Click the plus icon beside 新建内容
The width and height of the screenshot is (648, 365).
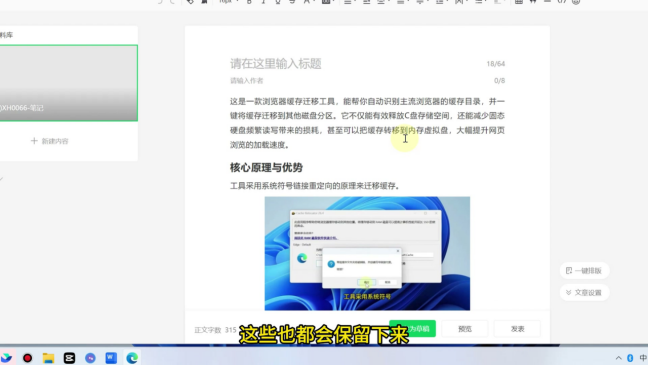[x=34, y=141]
